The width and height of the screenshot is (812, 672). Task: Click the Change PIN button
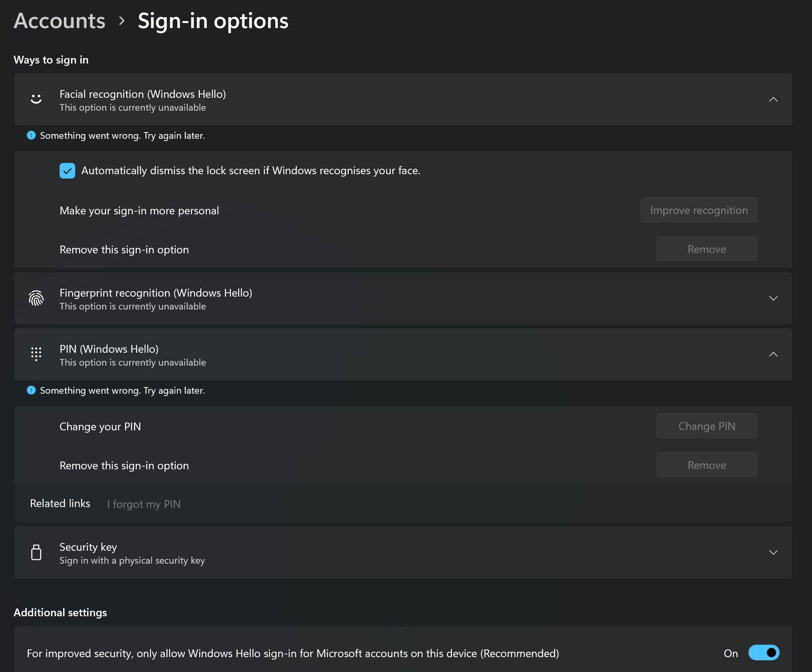pos(707,426)
